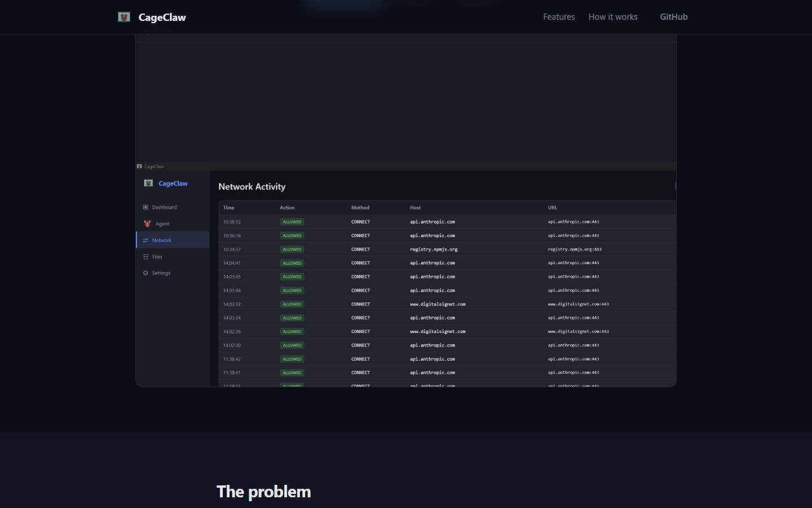812x508 pixels.
Task: Select the 14:03:32 time cell
Action: 232,304
